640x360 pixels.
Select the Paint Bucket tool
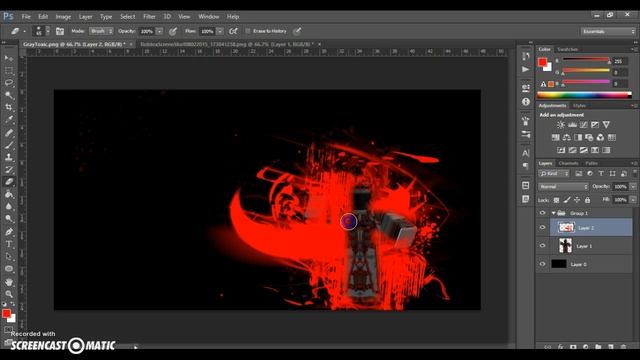[9, 194]
